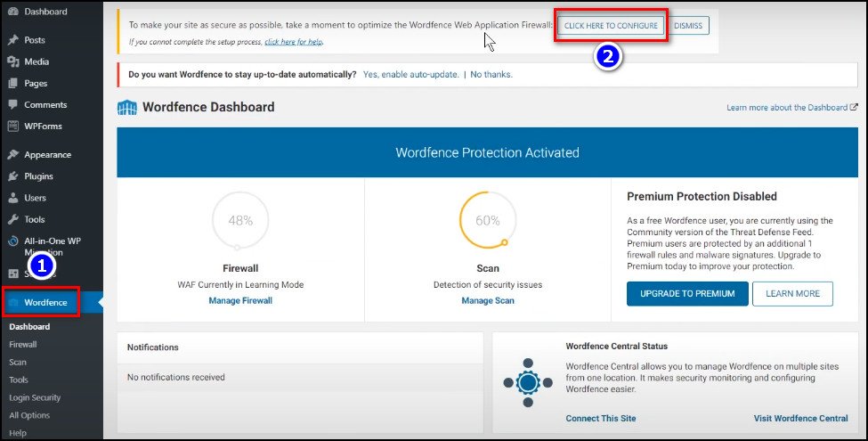The image size is (868, 441).
Task: Open the Dashboard menu icon
Action: click(x=13, y=12)
